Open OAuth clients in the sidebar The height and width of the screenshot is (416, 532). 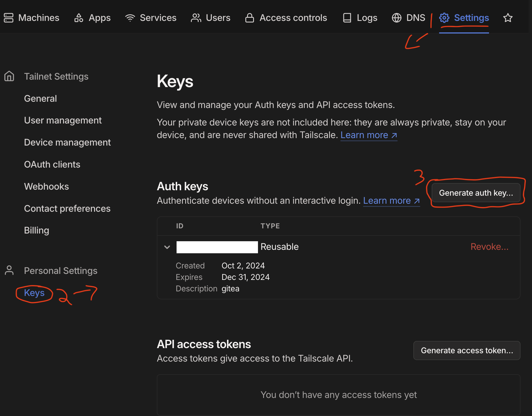click(52, 164)
